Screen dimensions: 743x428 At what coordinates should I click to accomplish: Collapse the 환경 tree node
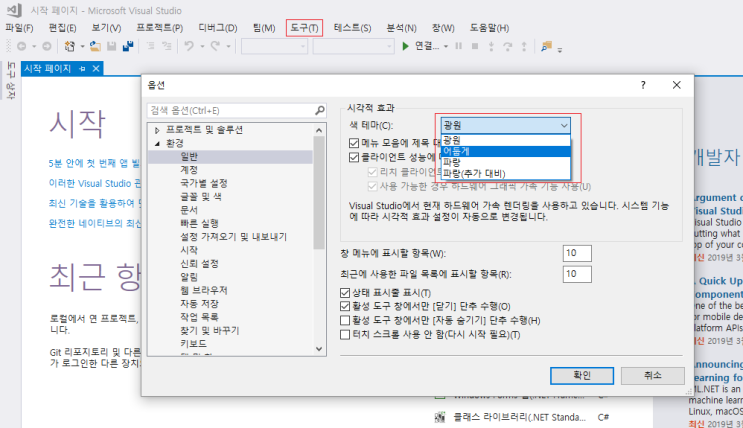[157, 143]
